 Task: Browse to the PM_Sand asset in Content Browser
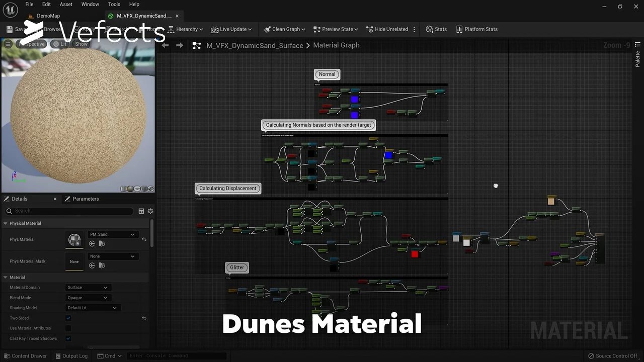pyautogui.click(x=102, y=244)
